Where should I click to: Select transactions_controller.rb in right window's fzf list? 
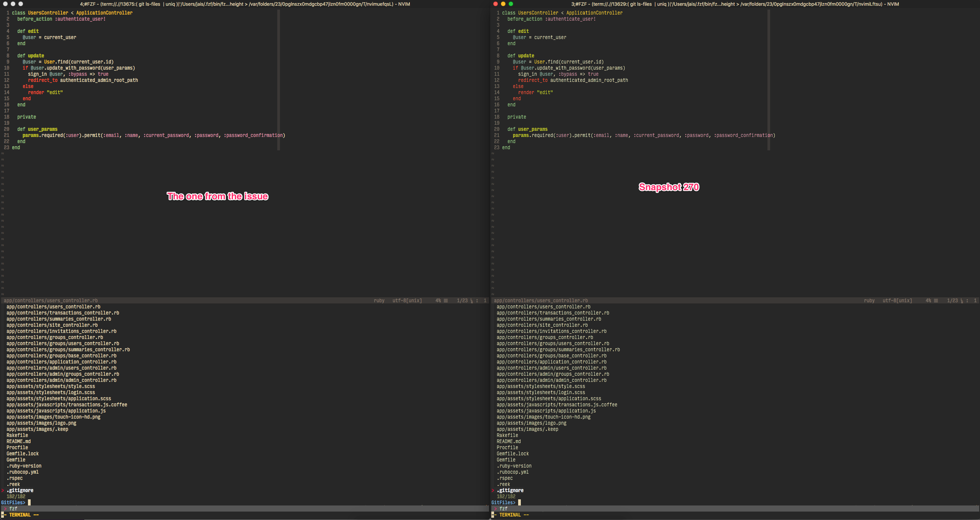tap(553, 313)
